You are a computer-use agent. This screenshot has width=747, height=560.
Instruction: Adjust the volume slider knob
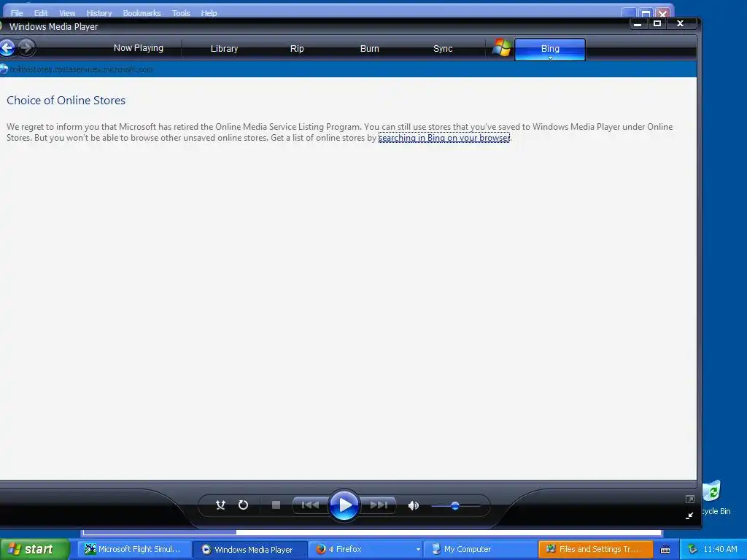coord(455,506)
